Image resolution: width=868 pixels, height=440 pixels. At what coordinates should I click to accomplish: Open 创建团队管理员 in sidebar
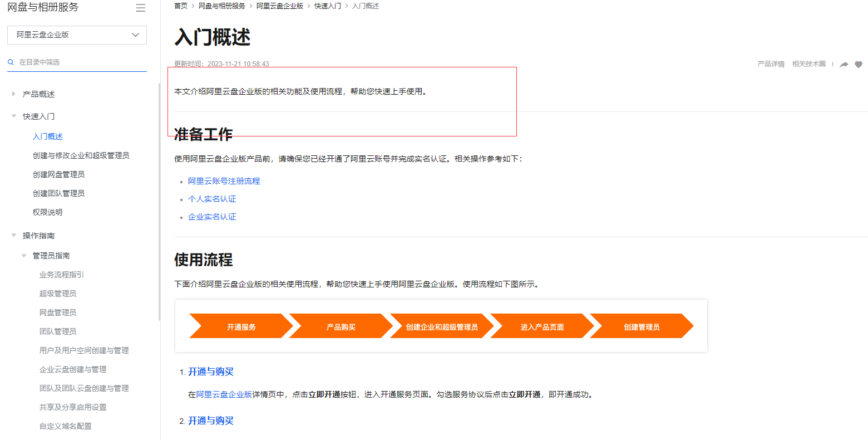[59, 193]
